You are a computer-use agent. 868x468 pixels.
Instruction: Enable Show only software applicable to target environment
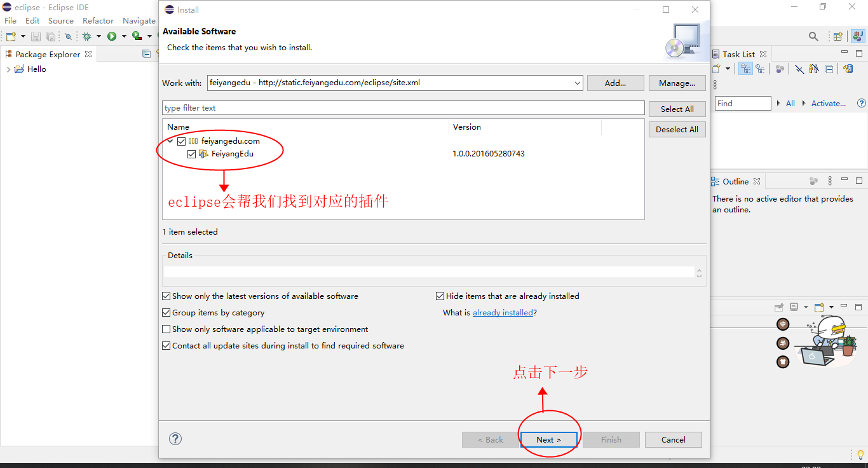[166, 329]
